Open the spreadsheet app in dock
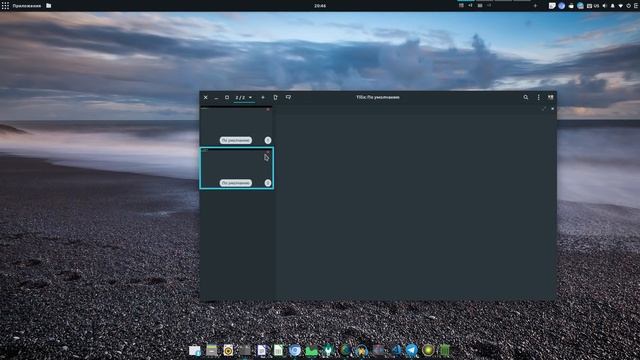This screenshot has height=360, width=640. (x=278, y=350)
